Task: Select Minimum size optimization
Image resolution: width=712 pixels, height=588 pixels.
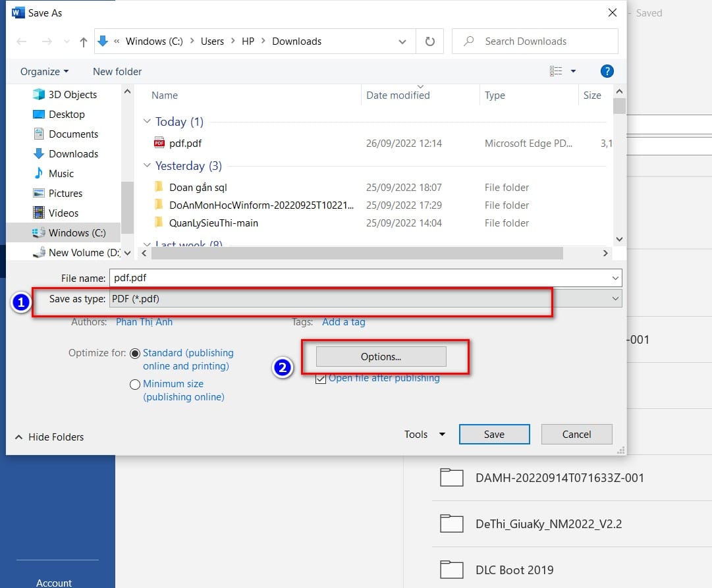Action: [x=135, y=385]
